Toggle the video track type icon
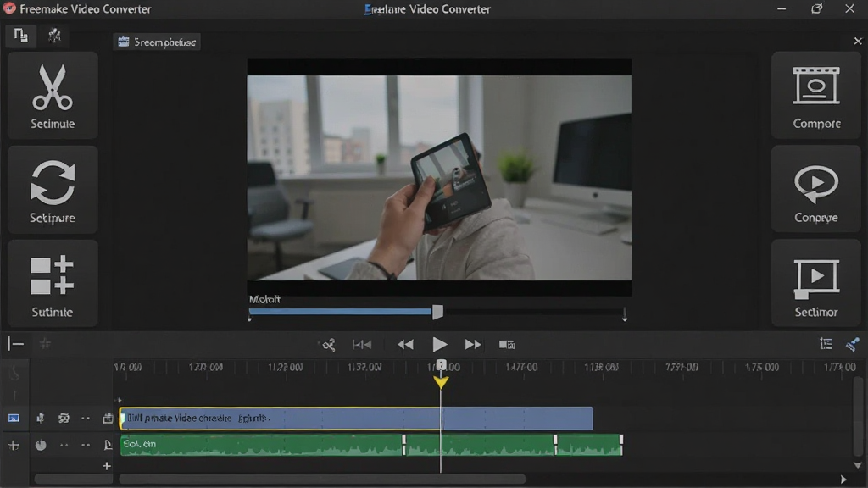Image resolution: width=868 pixels, height=488 pixels. tap(14, 419)
